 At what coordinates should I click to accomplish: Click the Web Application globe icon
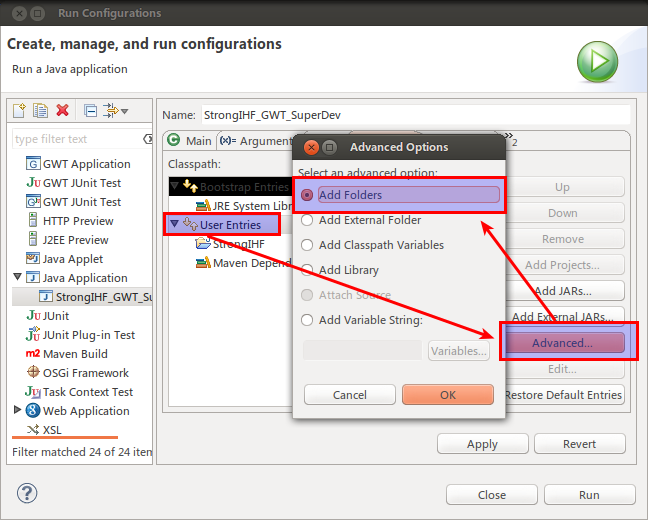click(x=33, y=411)
